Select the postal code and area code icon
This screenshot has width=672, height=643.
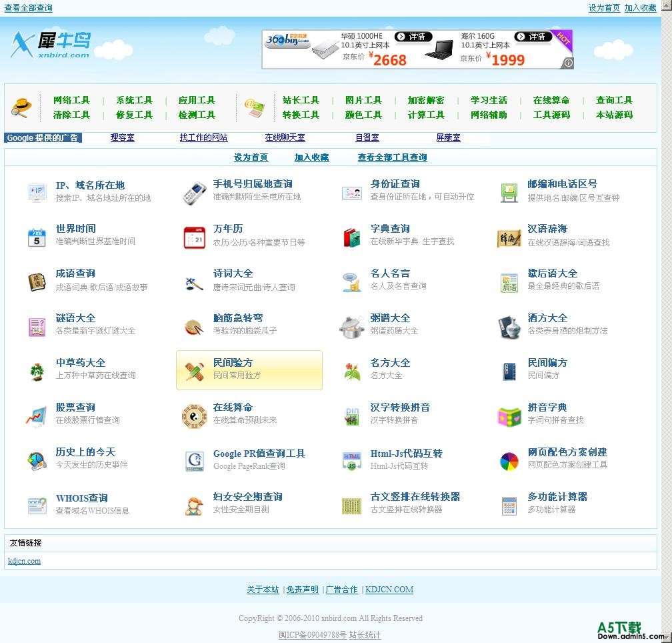[509, 193]
